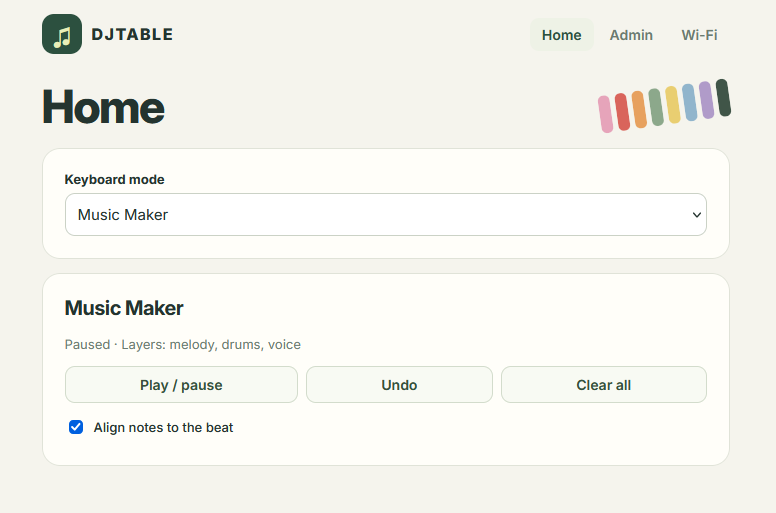This screenshot has height=513, width=776.
Task: Disable Align notes to the beat checkbox
Action: point(76,427)
